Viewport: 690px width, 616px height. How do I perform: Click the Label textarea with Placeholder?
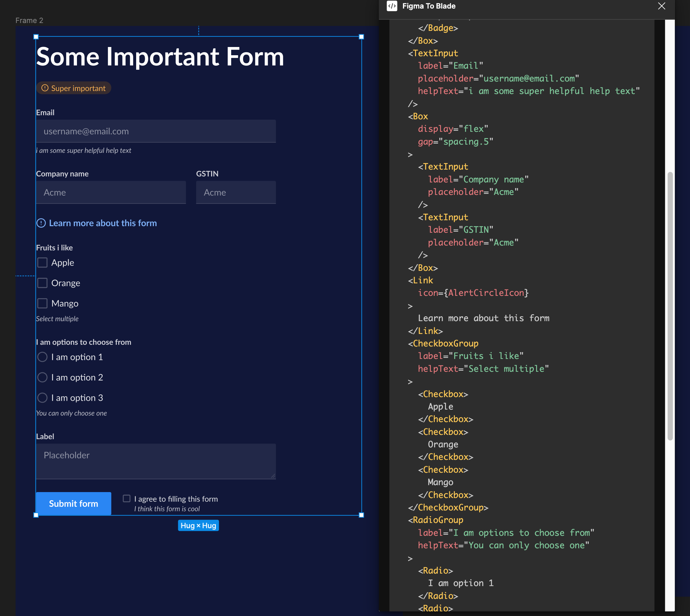156,461
